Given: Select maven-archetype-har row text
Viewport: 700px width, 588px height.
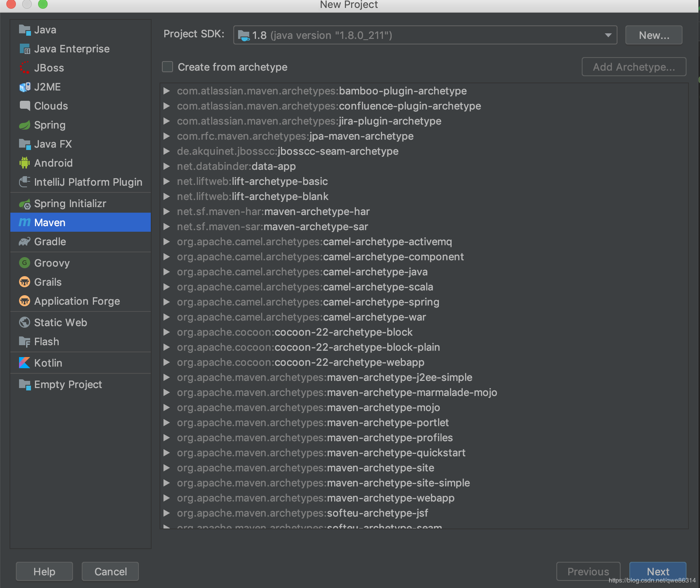Looking at the screenshot, I should tap(273, 211).
